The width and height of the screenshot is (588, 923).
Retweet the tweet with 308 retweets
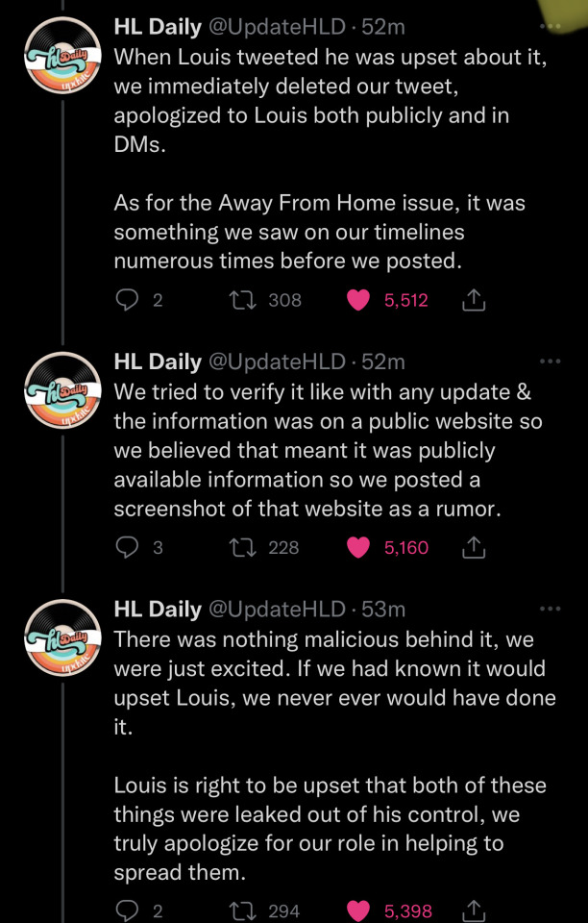tap(243, 300)
